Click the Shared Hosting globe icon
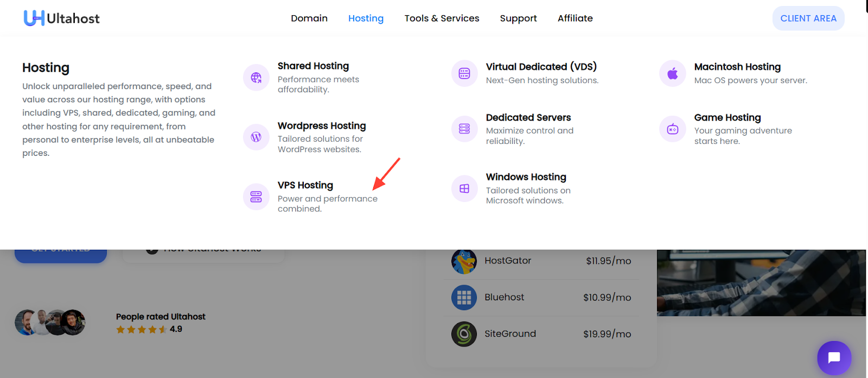 click(x=256, y=78)
